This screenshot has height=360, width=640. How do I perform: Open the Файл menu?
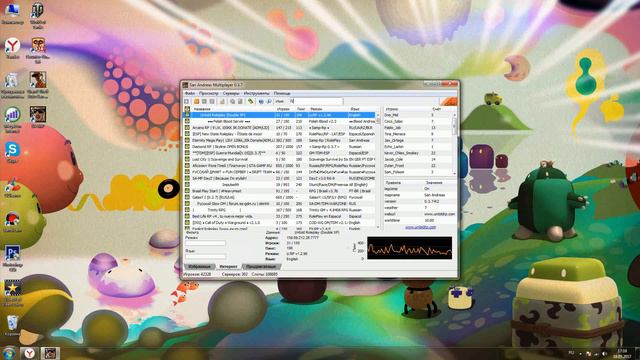189,93
